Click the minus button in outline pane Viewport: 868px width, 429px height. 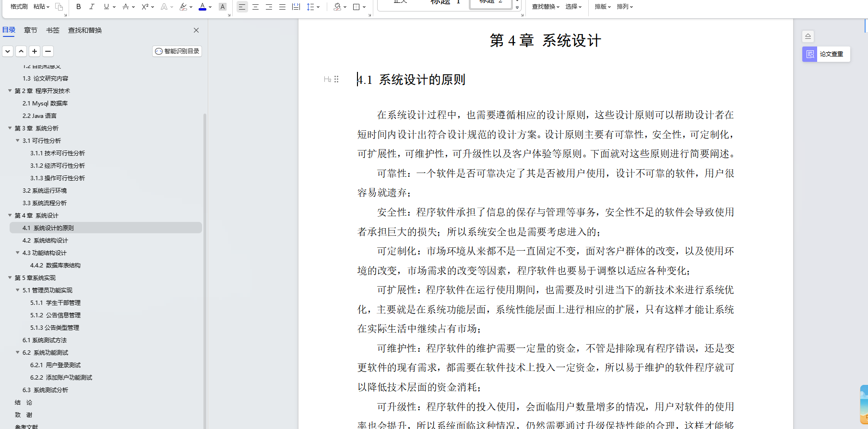[x=48, y=51]
